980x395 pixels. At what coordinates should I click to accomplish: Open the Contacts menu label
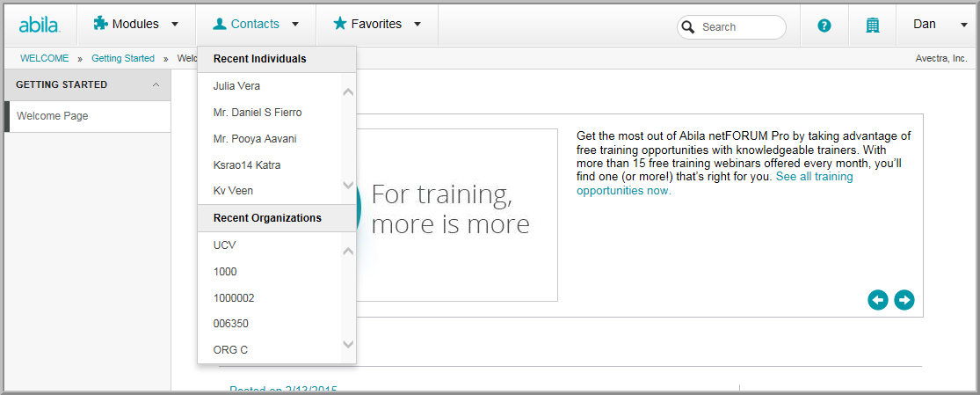pos(255,24)
